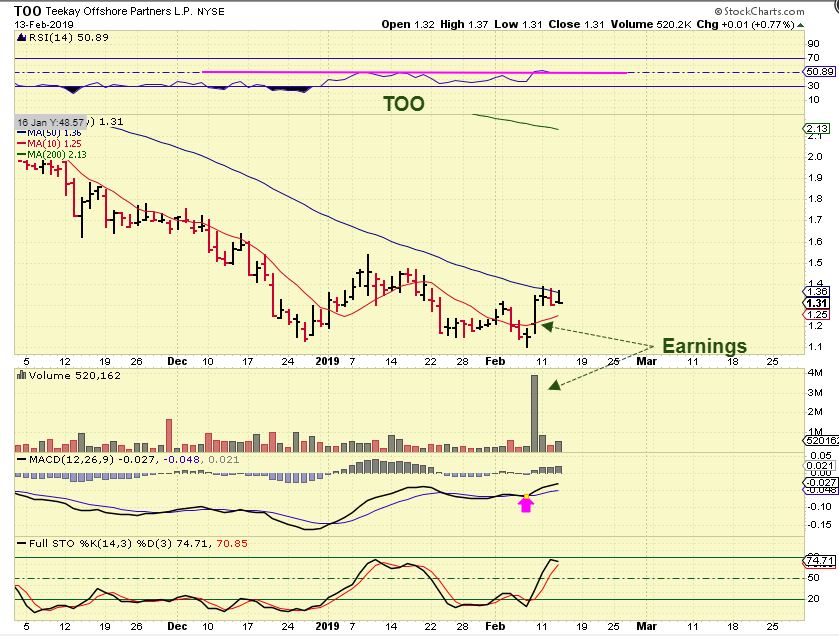
Task: Click the Close 1.31 quote value
Action: (x=576, y=25)
